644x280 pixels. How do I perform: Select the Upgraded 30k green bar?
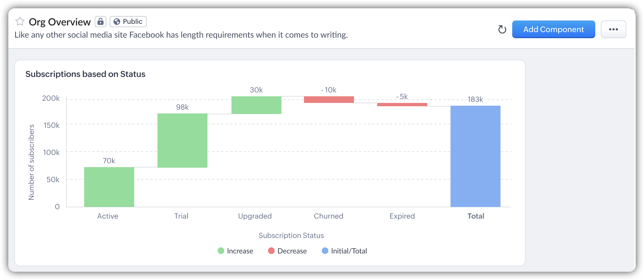(x=256, y=105)
